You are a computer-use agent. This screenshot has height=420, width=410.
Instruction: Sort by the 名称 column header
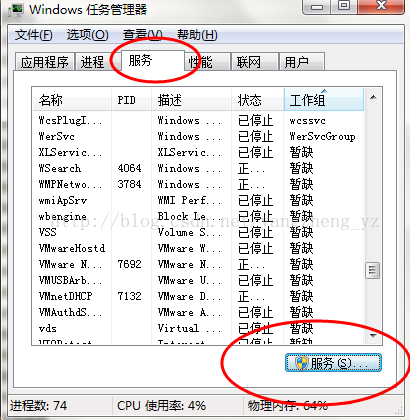pyautogui.click(x=72, y=100)
